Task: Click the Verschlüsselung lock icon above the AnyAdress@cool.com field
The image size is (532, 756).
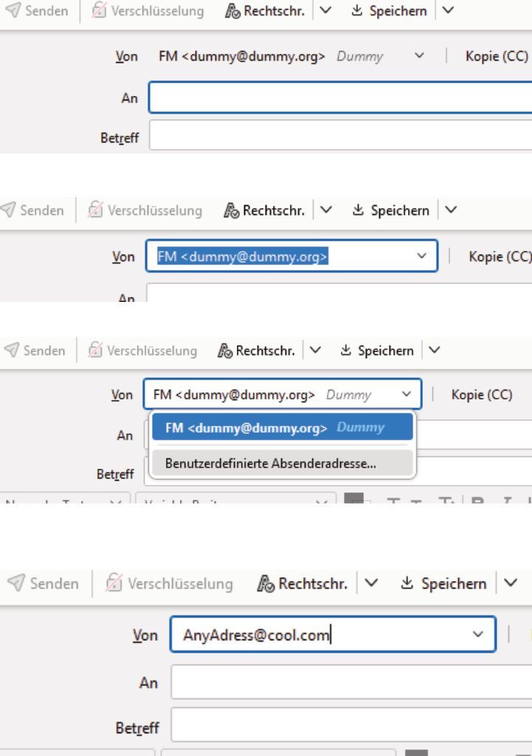Action: 114,584
